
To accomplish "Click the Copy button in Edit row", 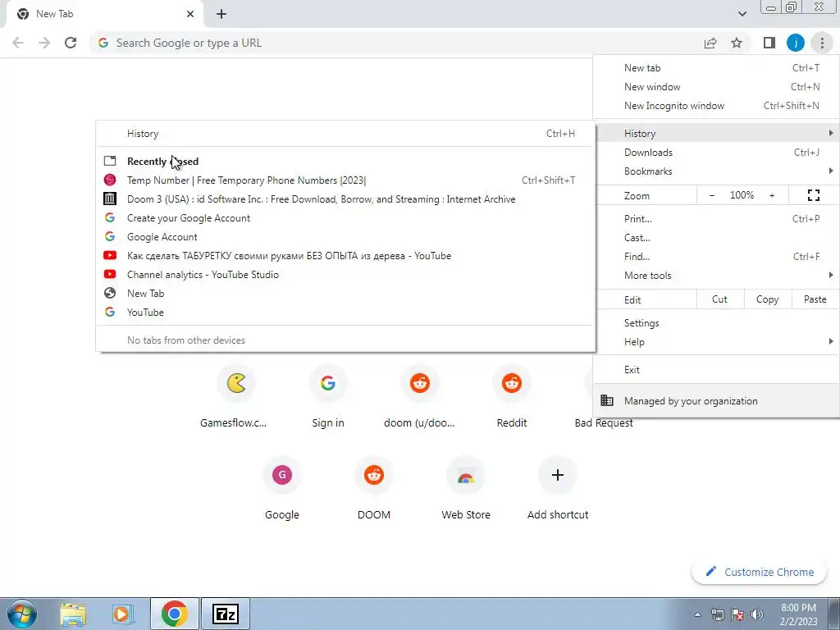I will (767, 299).
